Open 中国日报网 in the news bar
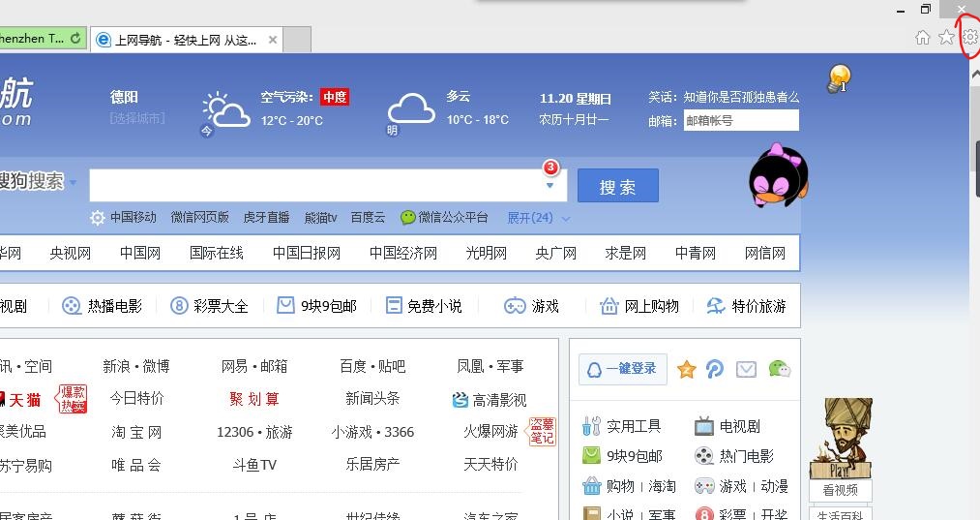The height and width of the screenshot is (520, 980). coord(307,253)
